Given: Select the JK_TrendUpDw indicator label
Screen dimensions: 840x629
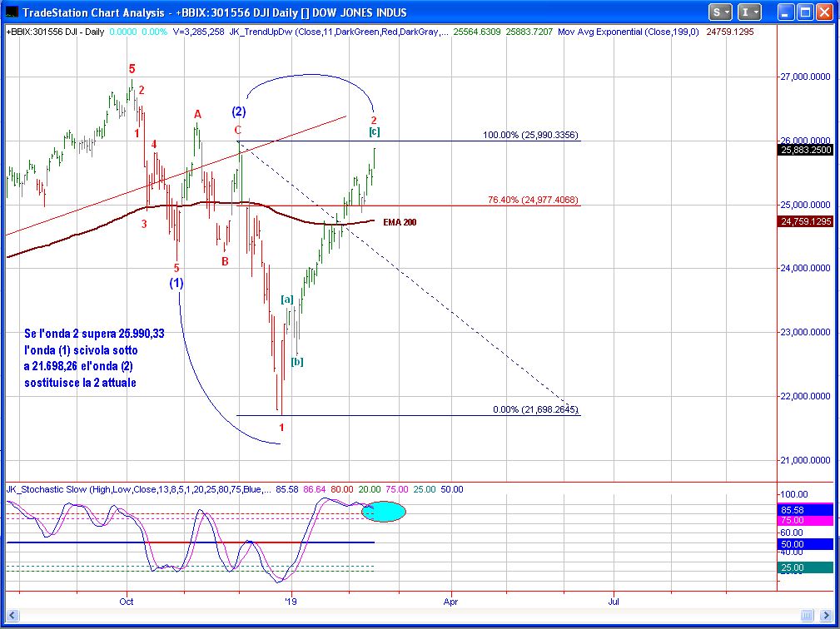Looking at the screenshot, I should 339,32.
